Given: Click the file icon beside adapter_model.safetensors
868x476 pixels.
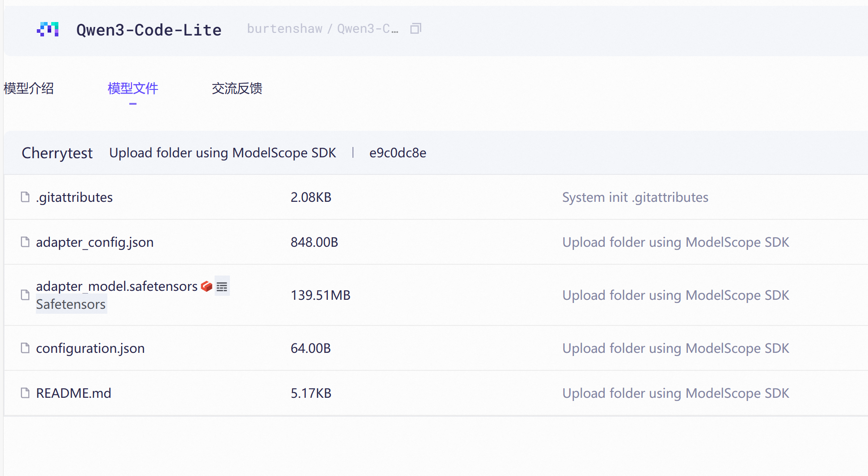Looking at the screenshot, I should click(25, 295).
